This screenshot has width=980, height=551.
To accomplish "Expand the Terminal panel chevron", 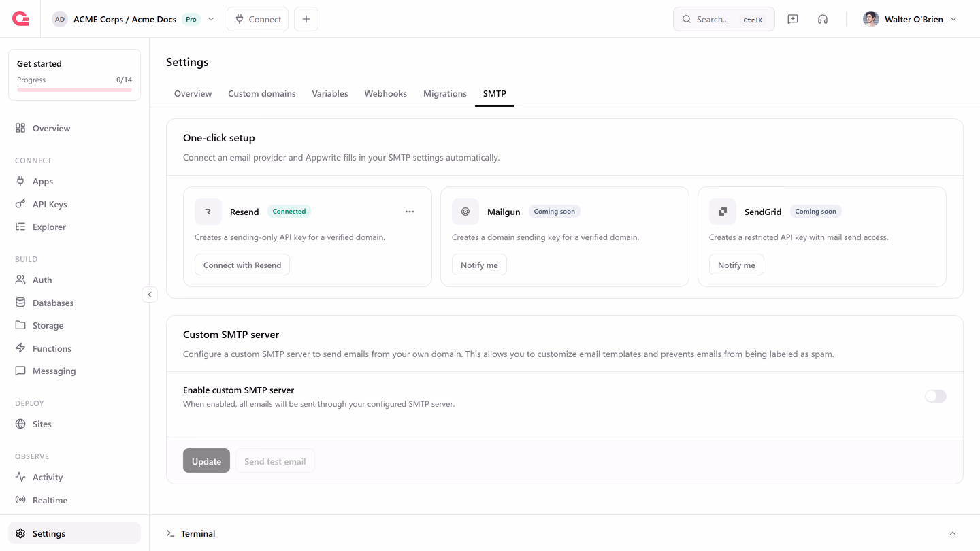I will coord(953,533).
